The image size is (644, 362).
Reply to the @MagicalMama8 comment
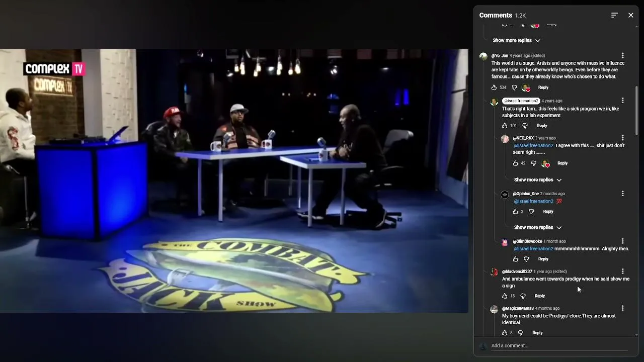tap(538, 333)
